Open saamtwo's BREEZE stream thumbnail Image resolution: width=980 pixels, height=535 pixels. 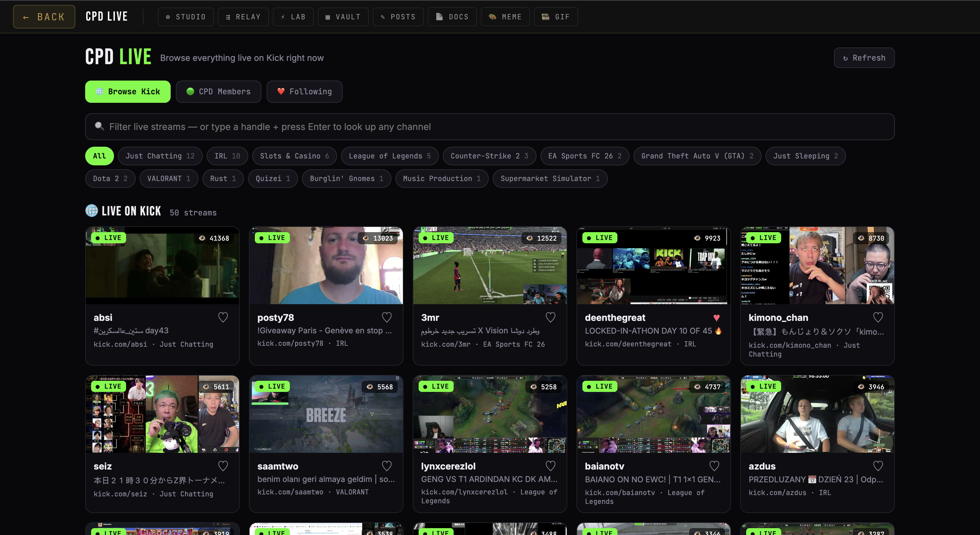[326, 414]
